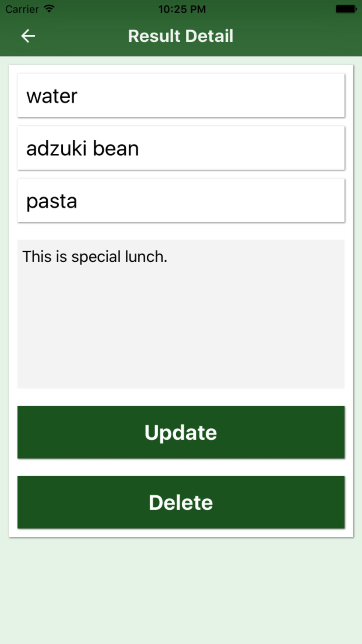
Task: Click the Wi-Fi signal icon
Action: click(x=49, y=9)
